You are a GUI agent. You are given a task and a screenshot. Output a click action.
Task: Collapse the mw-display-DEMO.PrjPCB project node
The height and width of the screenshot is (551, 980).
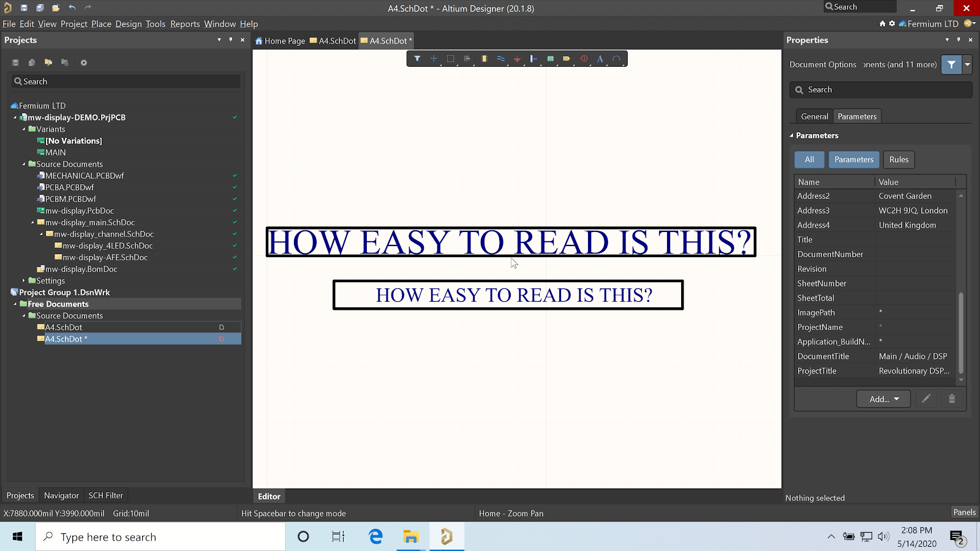tap(15, 118)
